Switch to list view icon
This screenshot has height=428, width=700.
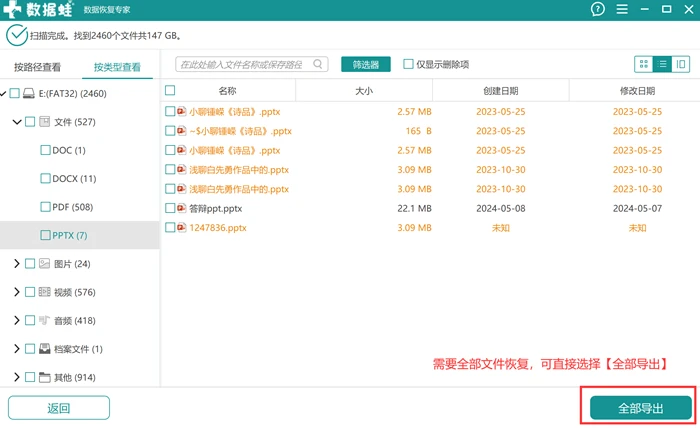(662, 64)
